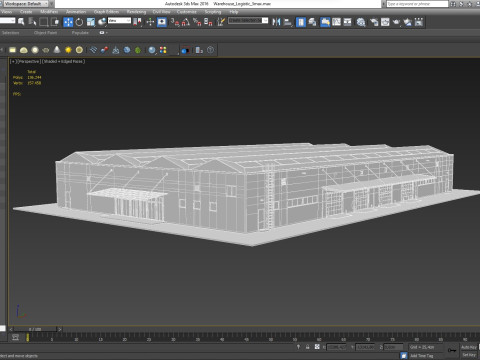Open the Rendering menu
This screenshot has width=480, height=360.
pos(136,12)
